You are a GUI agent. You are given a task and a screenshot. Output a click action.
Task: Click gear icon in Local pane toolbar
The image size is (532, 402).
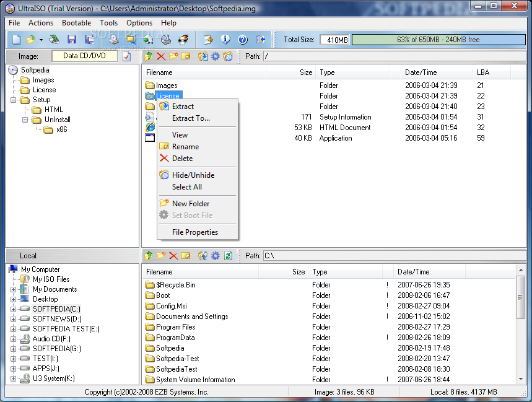pos(216,256)
